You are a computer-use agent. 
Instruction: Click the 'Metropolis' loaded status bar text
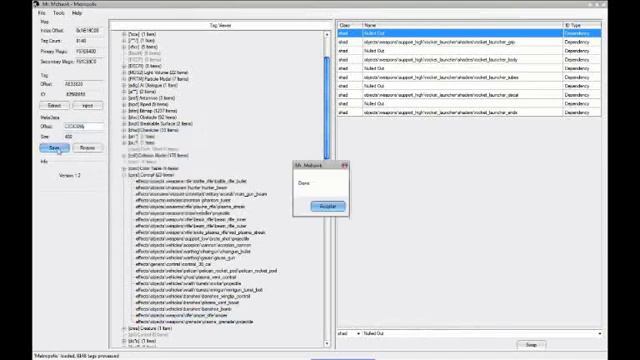(x=76, y=356)
